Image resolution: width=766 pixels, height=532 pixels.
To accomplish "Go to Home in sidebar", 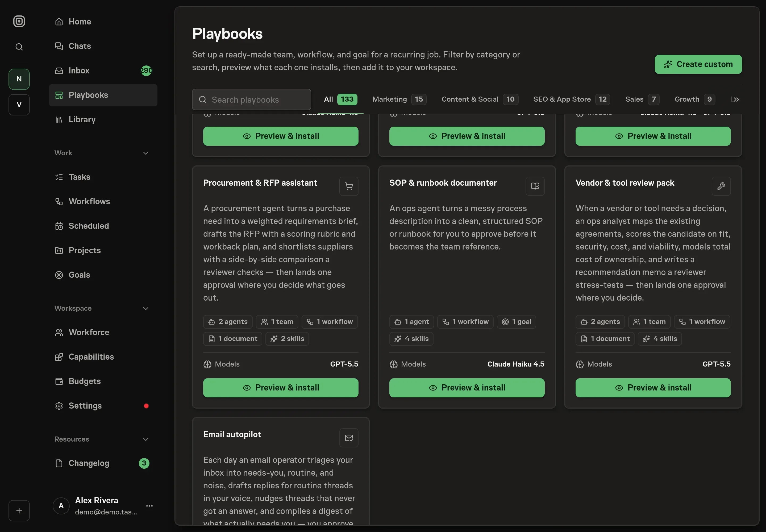I will 103,22.
